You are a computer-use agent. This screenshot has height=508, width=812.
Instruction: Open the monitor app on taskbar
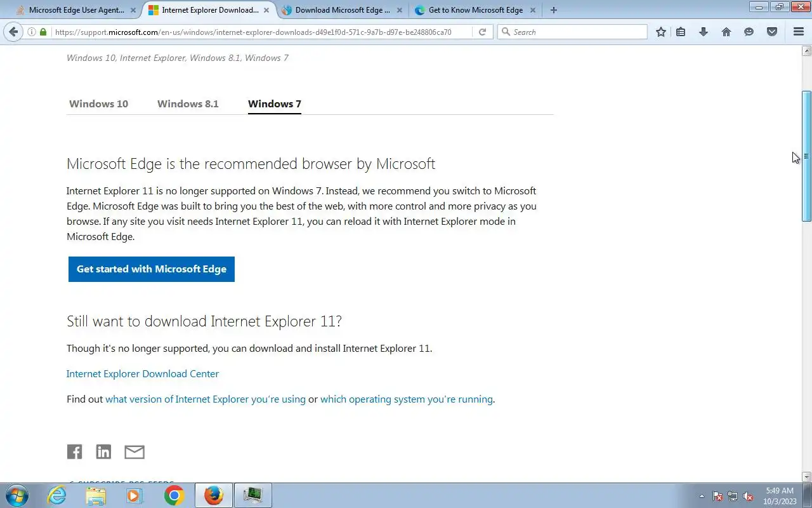coord(253,495)
